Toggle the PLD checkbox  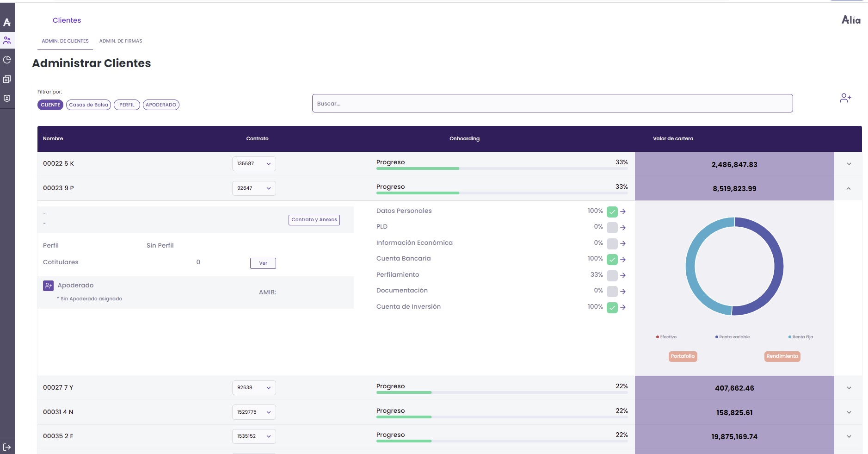612,228
